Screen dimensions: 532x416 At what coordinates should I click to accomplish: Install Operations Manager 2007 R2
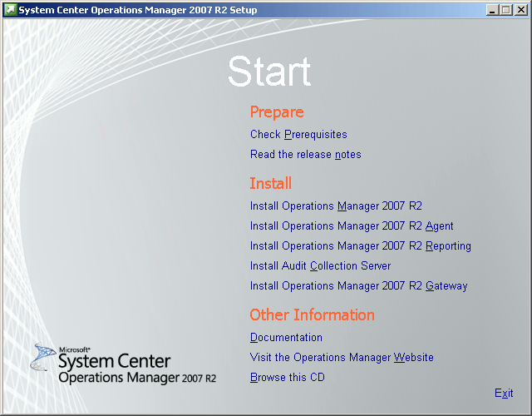336,206
